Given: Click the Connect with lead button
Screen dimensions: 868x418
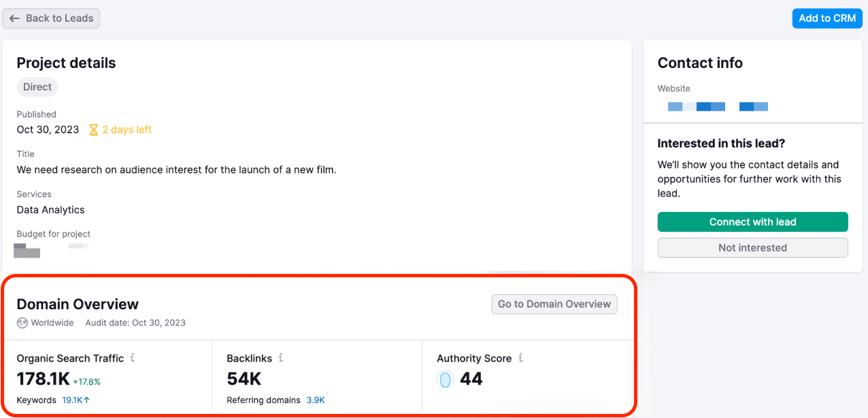Looking at the screenshot, I should [x=752, y=222].
